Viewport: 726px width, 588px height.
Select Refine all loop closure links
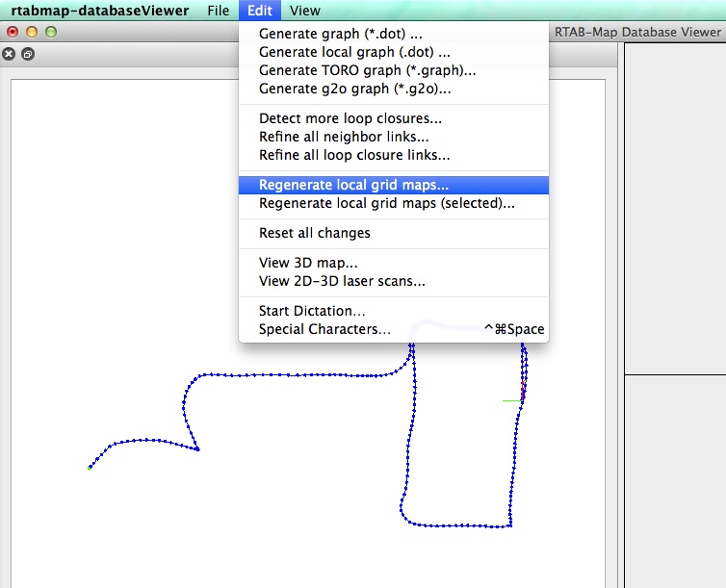354,155
